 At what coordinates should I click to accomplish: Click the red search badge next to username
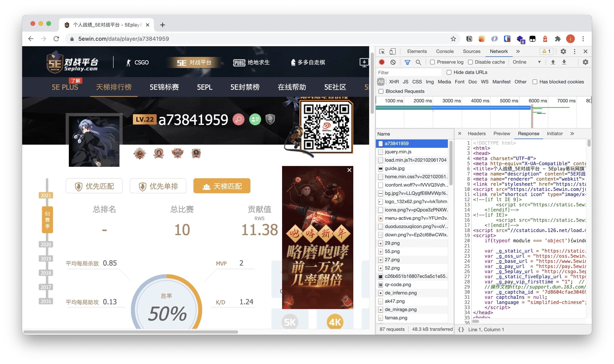[x=238, y=119]
